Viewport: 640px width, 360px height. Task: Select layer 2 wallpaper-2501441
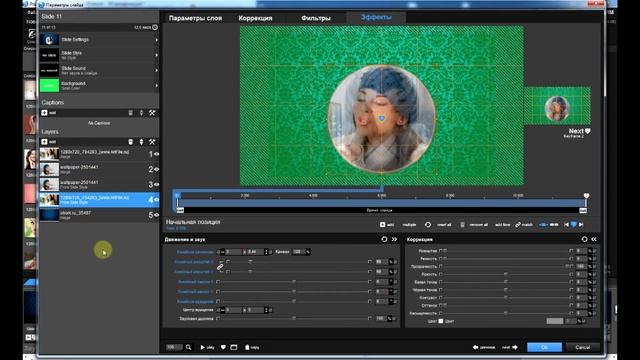pyautogui.click(x=99, y=169)
